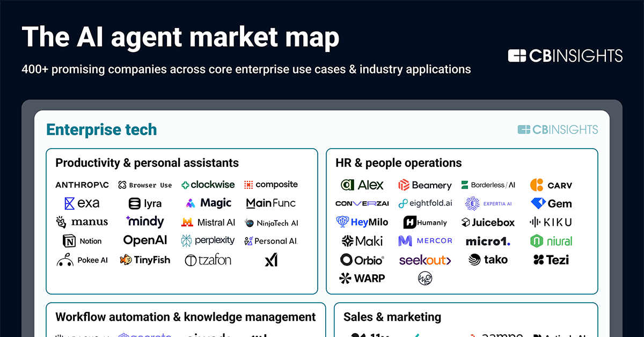
Task: Click the xAI logo
Action: pos(270,259)
